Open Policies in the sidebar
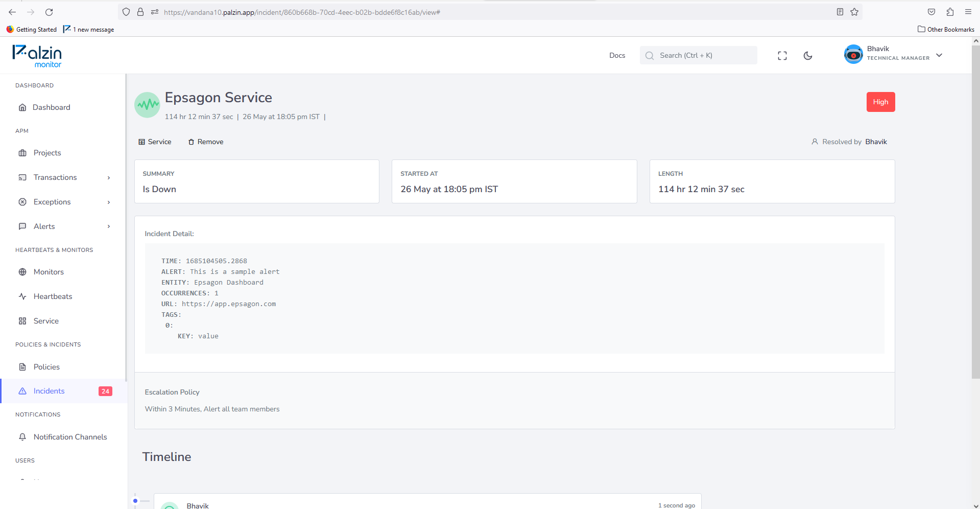 click(46, 367)
